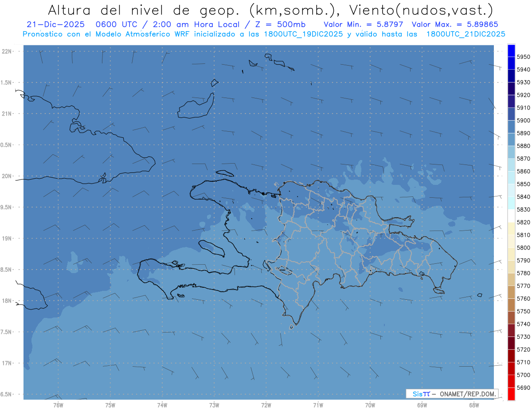
Task: Click the 5820 colorbar value
Action: [523, 222]
